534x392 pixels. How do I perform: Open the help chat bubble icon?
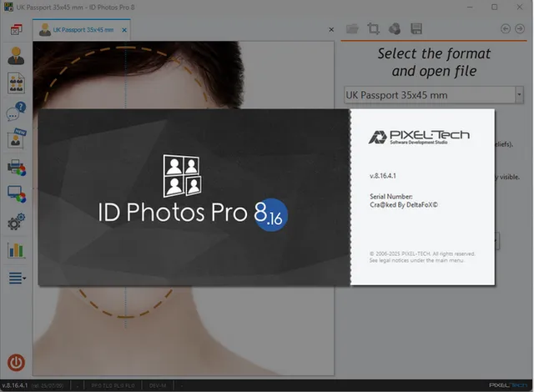point(16,111)
